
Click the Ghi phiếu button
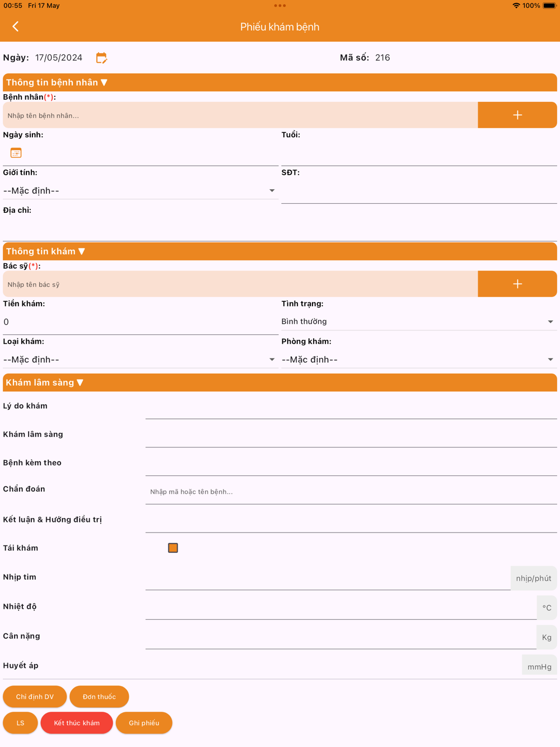pyautogui.click(x=144, y=723)
